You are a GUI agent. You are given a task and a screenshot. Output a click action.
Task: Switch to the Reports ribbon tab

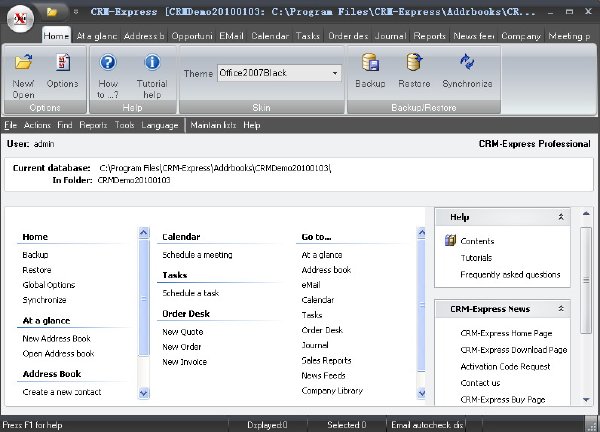[429, 36]
